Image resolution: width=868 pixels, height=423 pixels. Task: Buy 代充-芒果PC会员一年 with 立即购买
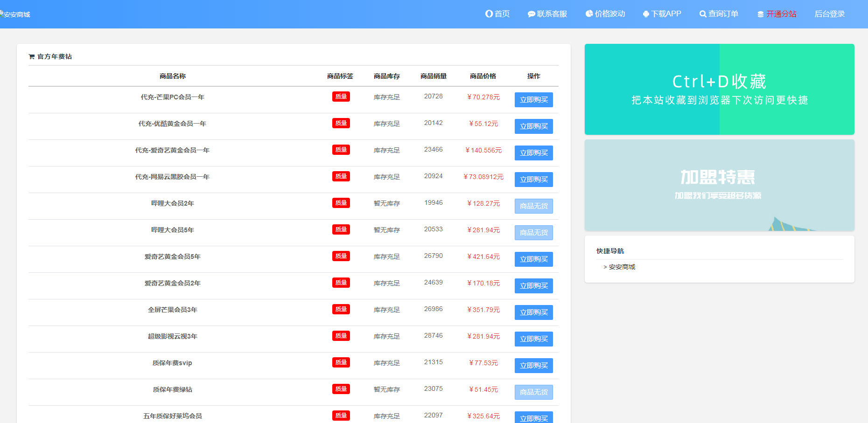click(533, 100)
